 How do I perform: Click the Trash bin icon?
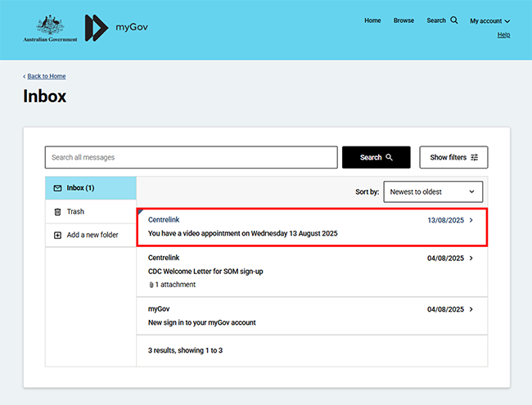[x=57, y=212]
